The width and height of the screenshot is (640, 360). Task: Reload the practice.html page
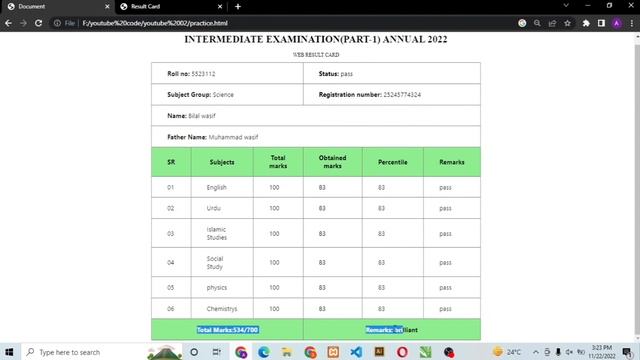tap(38, 23)
